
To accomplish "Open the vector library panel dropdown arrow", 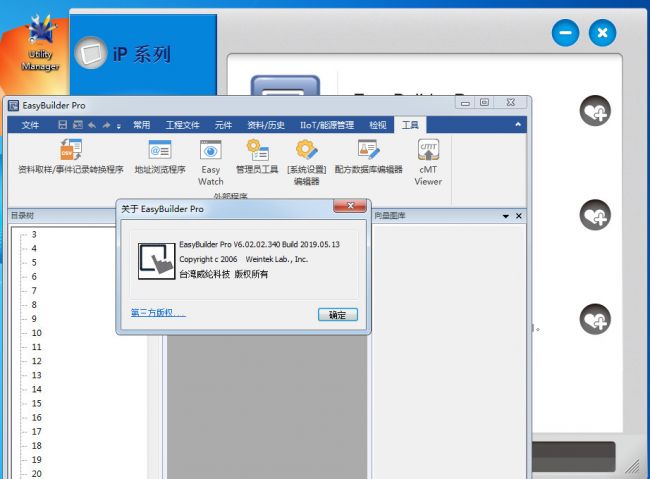I will click(506, 216).
